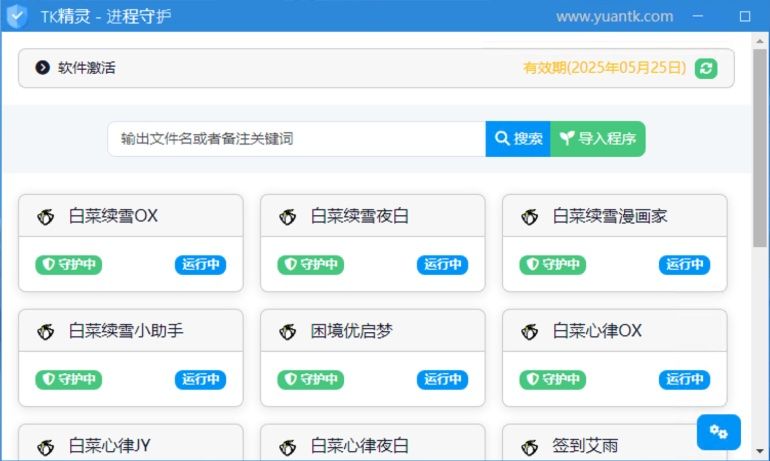Click the program icon of 白菜心律OX
Image resolution: width=770 pixels, height=461 pixels.
(x=530, y=331)
